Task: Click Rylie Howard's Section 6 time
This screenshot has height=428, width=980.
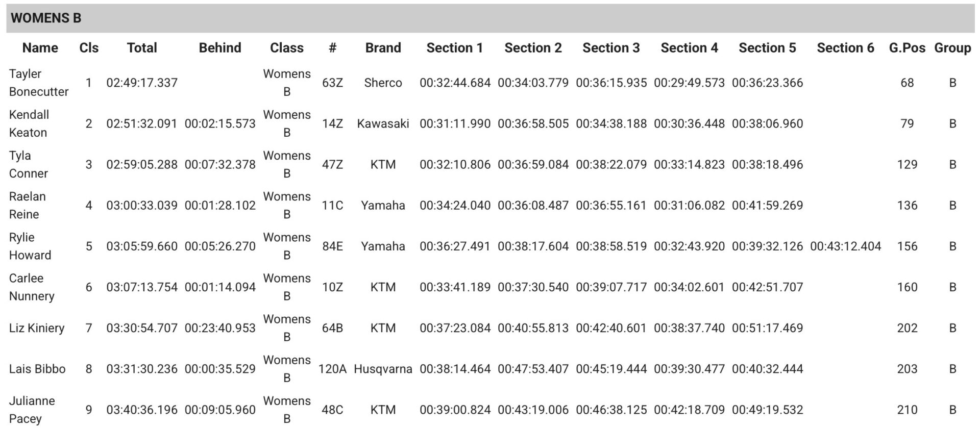Action: tap(845, 246)
